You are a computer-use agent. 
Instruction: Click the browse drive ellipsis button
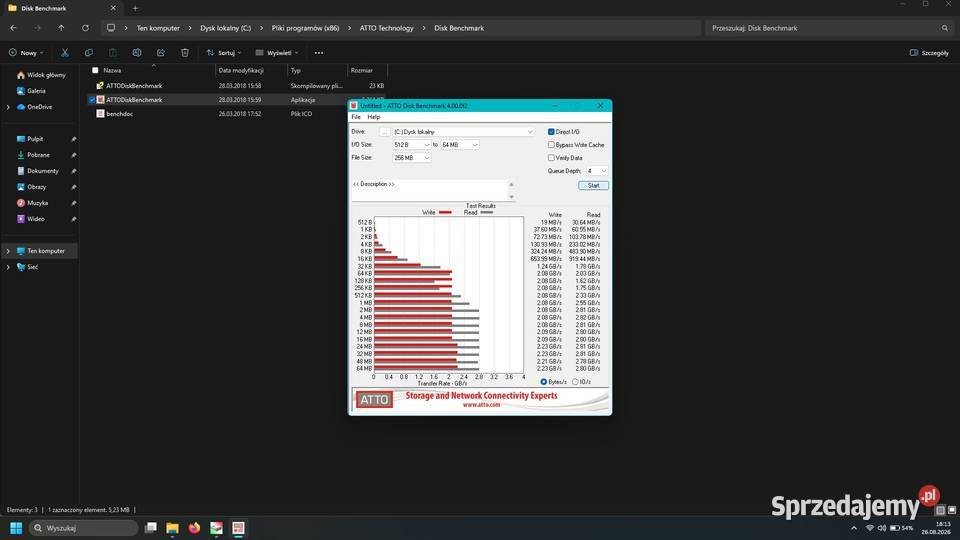[384, 132]
